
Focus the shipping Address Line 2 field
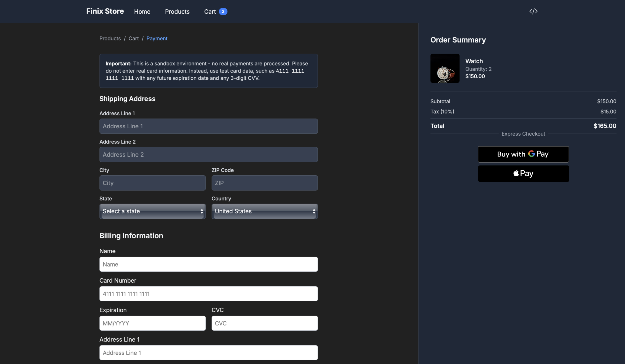[208, 155]
